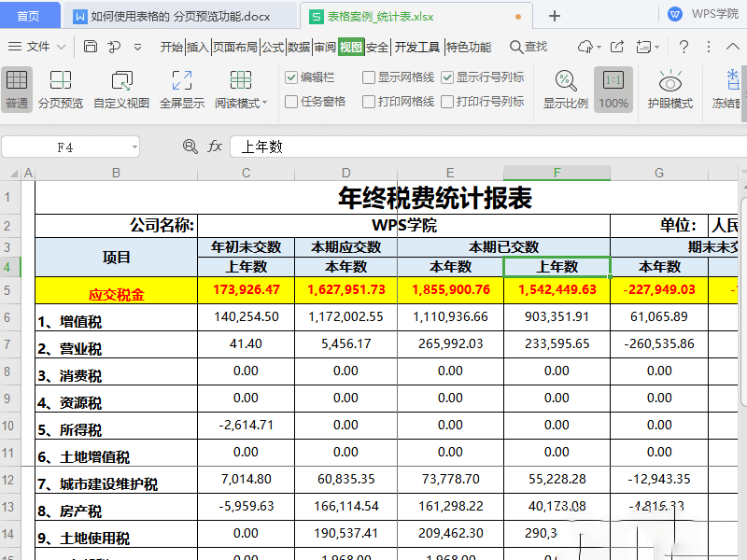This screenshot has height=560, width=747.
Task: Select row 5 header
Action: (x=9, y=290)
